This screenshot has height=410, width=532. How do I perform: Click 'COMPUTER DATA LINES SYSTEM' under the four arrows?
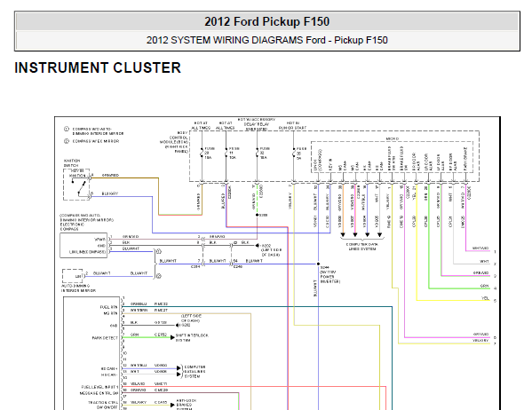click(x=362, y=247)
